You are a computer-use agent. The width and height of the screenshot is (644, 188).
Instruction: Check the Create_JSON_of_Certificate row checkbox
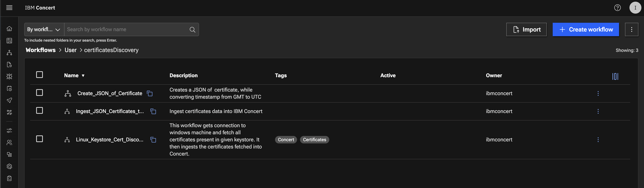coord(40,93)
